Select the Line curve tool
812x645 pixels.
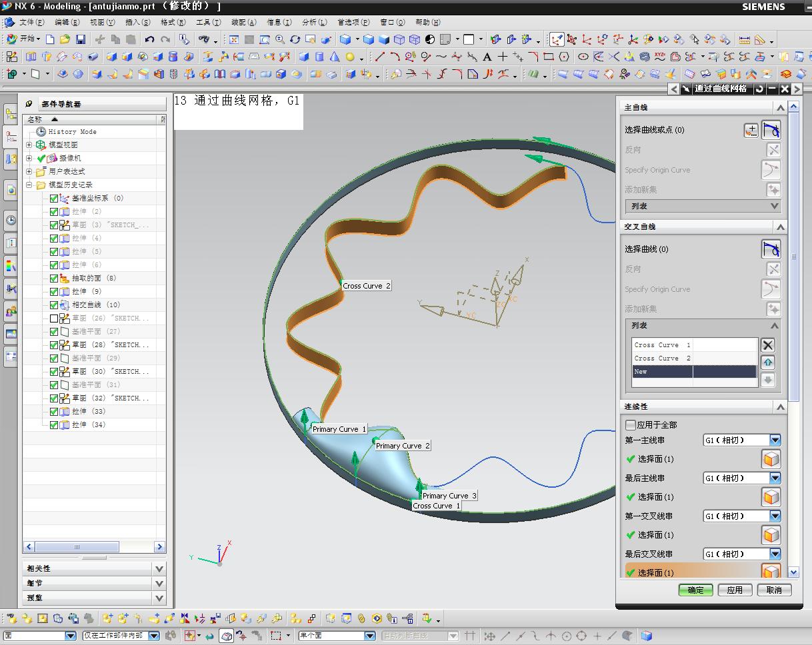click(379, 57)
